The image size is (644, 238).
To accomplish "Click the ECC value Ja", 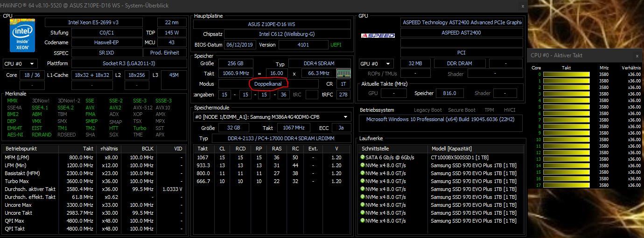I will click(341, 128).
